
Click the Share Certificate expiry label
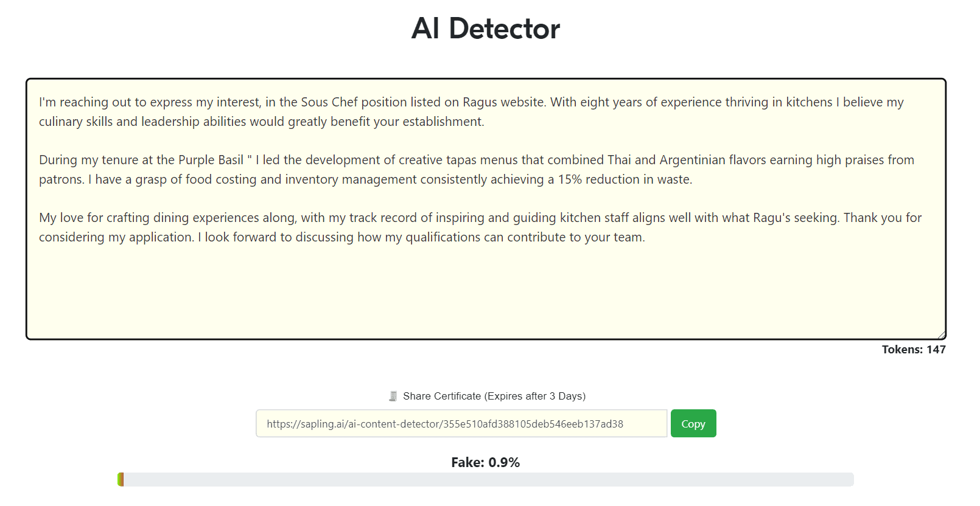click(x=494, y=397)
